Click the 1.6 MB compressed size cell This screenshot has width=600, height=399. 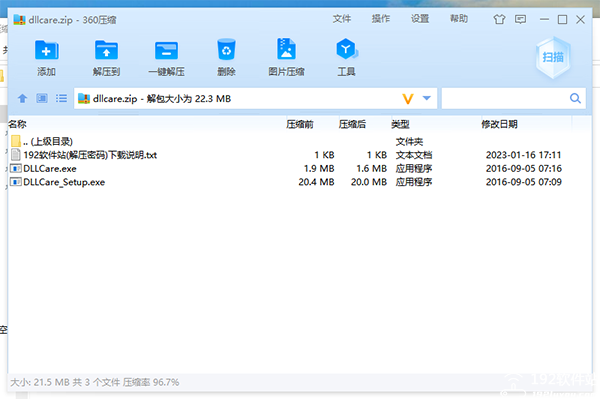[372, 169]
